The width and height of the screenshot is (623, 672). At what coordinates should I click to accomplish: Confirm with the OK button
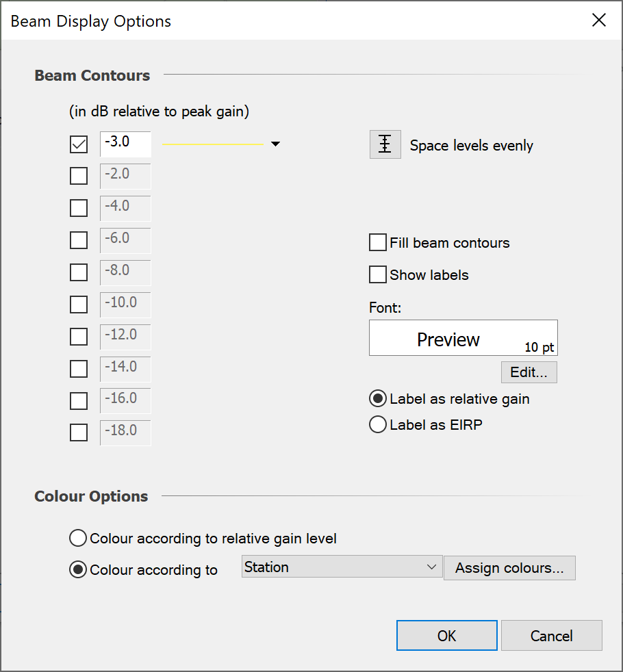(x=447, y=636)
